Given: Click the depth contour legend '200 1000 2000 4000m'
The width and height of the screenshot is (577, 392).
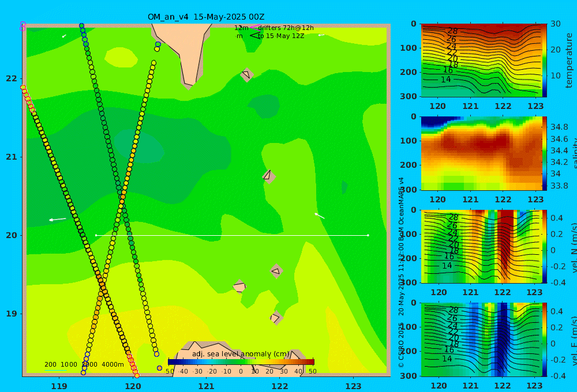Looking at the screenshot, I should [84, 364].
